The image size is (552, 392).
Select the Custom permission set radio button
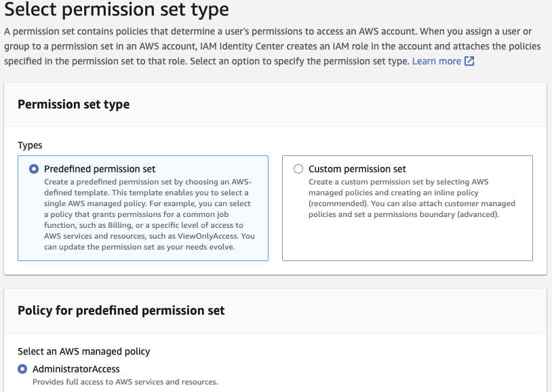(298, 169)
